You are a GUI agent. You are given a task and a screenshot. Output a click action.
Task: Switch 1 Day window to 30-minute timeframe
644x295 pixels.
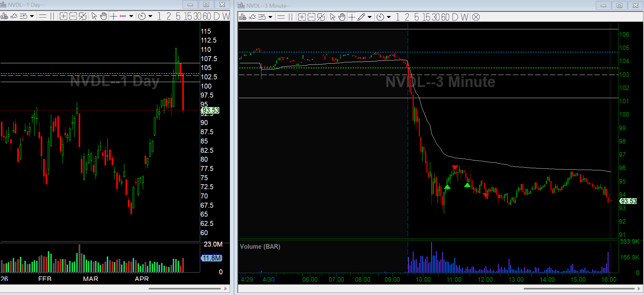(197, 16)
